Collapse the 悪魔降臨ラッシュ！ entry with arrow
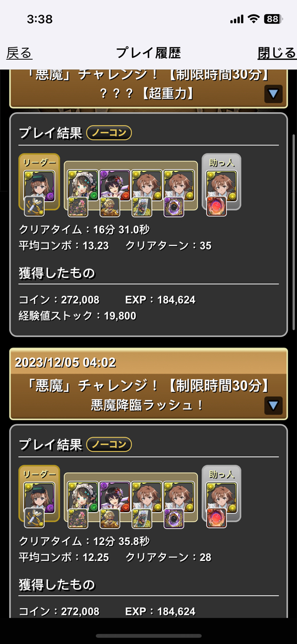 click(273, 406)
